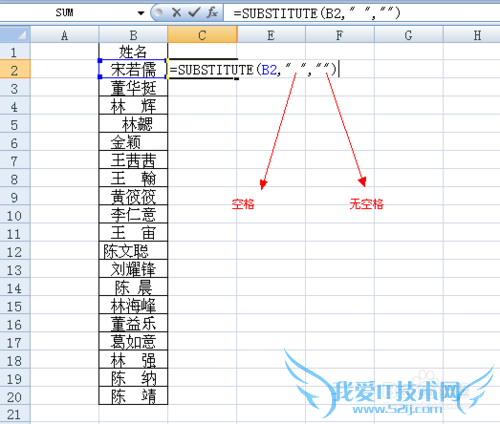Select column A header

point(65,35)
